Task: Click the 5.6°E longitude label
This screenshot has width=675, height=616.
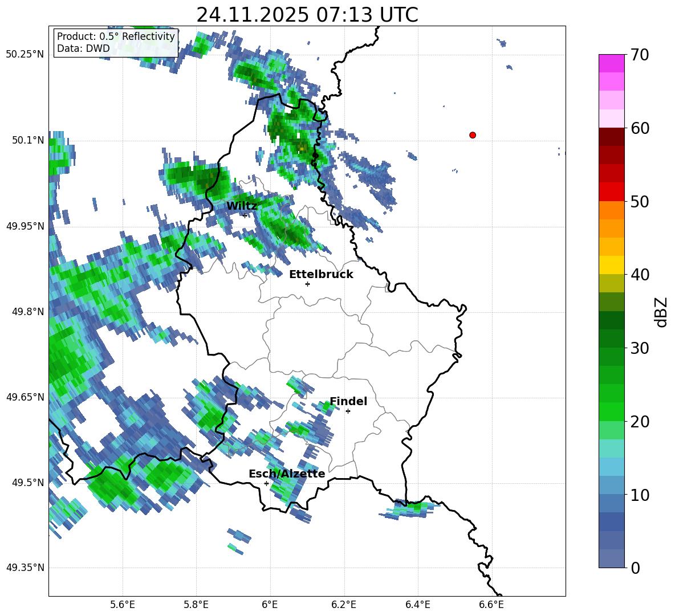Action: tap(123, 605)
